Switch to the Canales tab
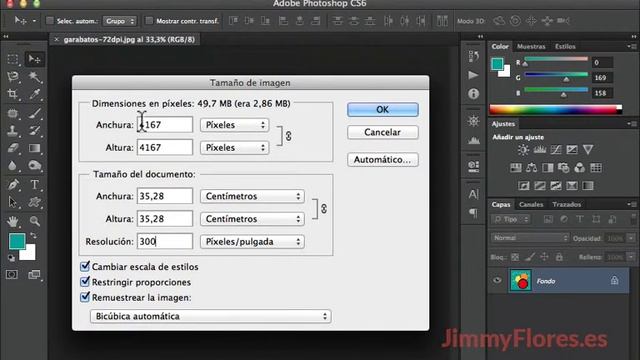The height and width of the screenshot is (360, 640). pyautogui.click(x=531, y=204)
